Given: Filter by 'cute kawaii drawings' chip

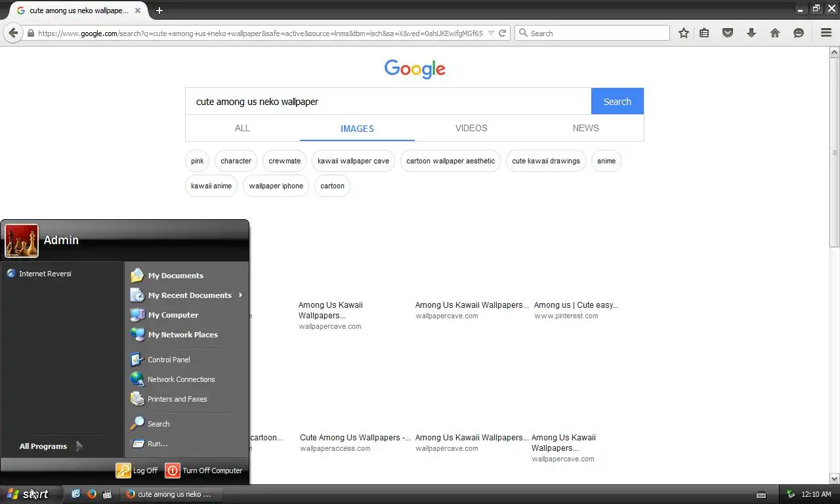Looking at the screenshot, I should click(546, 161).
